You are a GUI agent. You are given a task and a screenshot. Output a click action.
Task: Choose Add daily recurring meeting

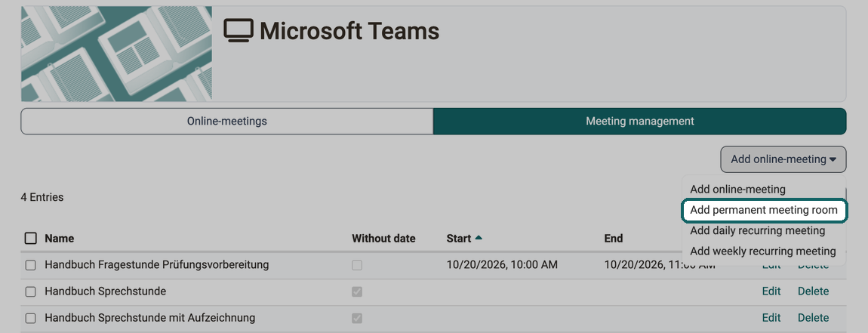click(x=757, y=230)
